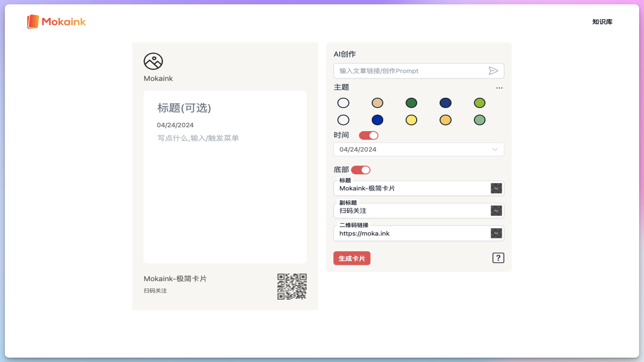Expand the 副标题 subtitle dropdown
Image resolution: width=644 pixels, height=362 pixels.
[x=496, y=211]
